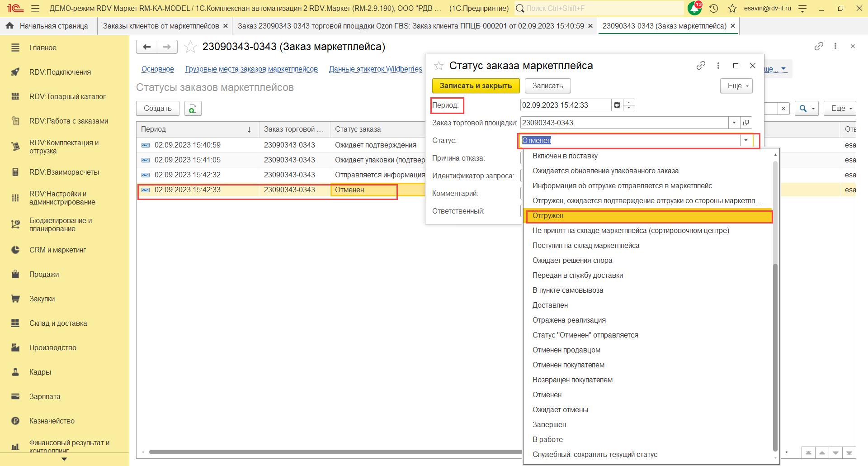Click the notifications bell icon
Screen dimensions: 868x466
[694, 8]
